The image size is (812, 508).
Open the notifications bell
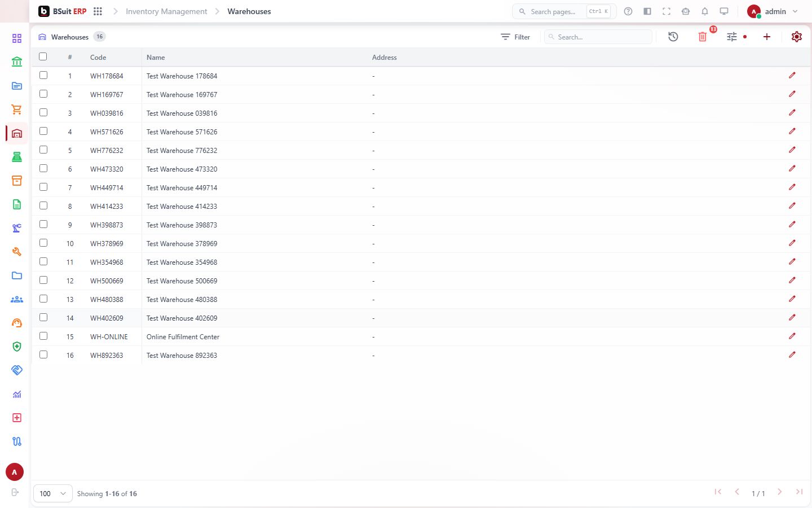point(705,11)
